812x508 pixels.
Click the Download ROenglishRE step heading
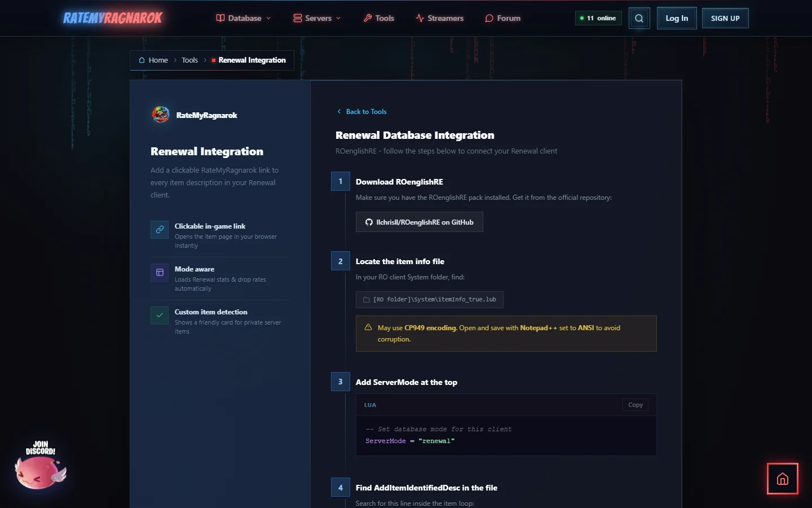(x=399, y=182)
